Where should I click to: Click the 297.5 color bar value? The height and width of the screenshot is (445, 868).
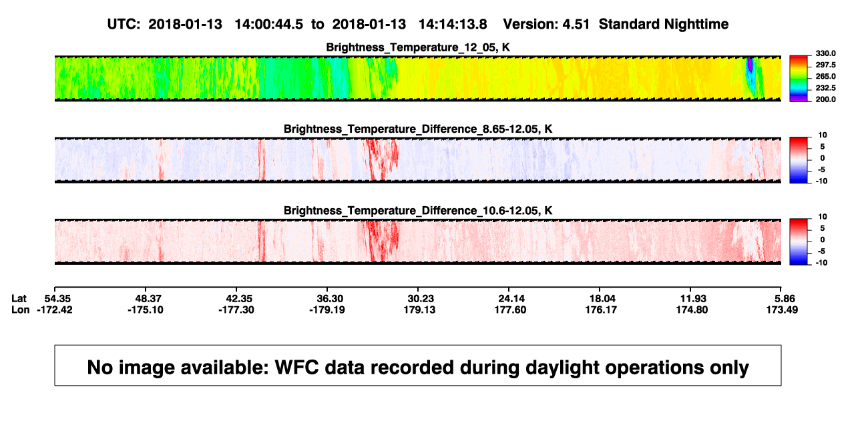click(826, 65)
